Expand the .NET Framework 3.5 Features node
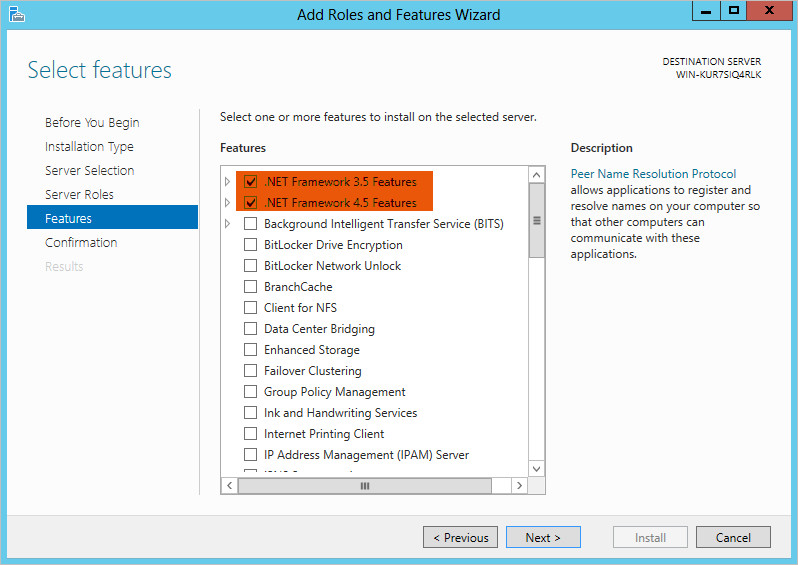 228,182
